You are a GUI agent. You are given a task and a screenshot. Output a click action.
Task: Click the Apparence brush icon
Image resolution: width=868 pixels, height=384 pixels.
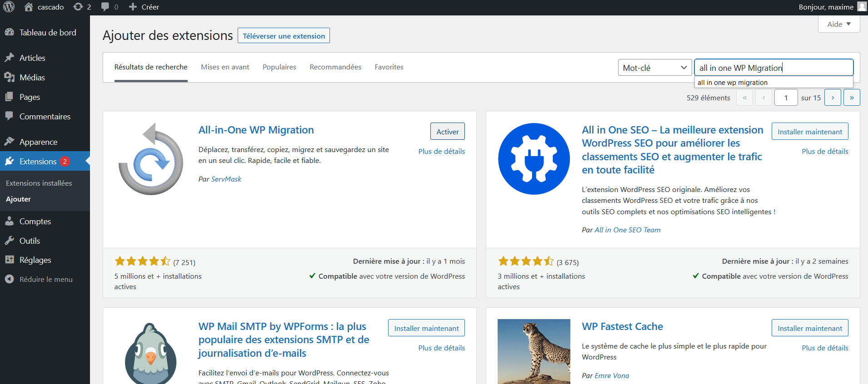(x=10, y=142)
